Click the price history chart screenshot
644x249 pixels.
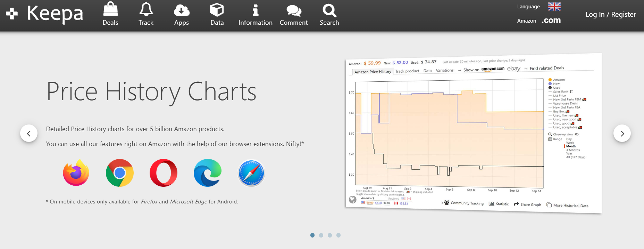click(474, 133)
